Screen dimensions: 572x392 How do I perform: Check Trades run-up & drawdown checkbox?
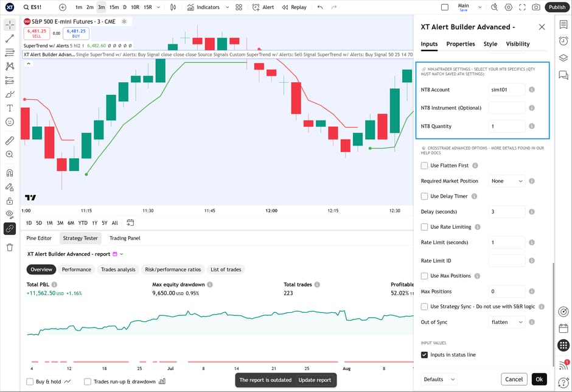(88, 382)
